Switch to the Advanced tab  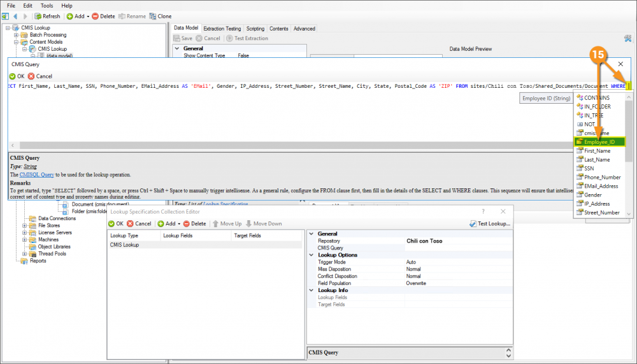(304, 29)
